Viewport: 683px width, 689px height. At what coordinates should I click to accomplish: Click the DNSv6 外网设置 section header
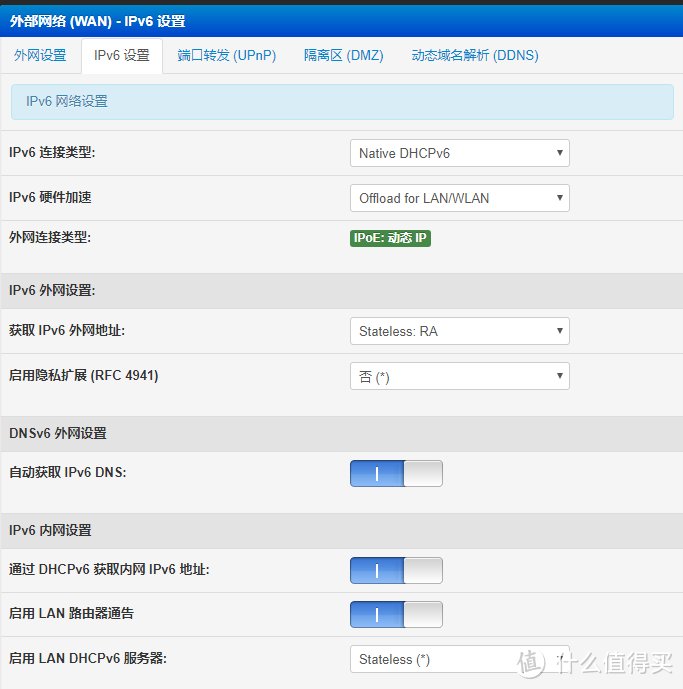tap(342, 434)
